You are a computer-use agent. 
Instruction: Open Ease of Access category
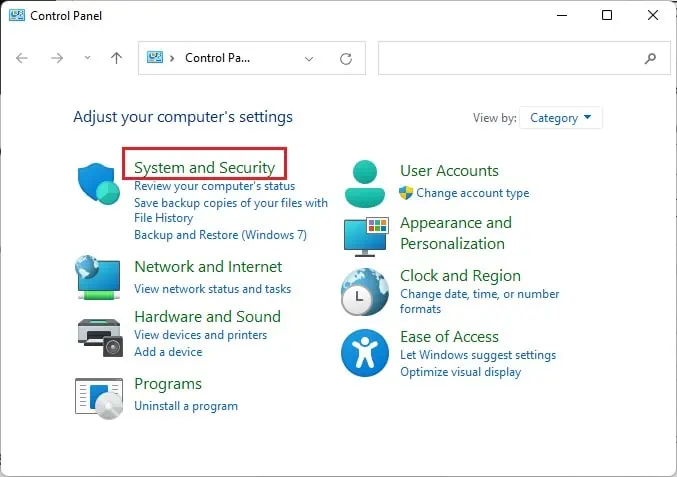pyautogui.click(x=449, y=337)
